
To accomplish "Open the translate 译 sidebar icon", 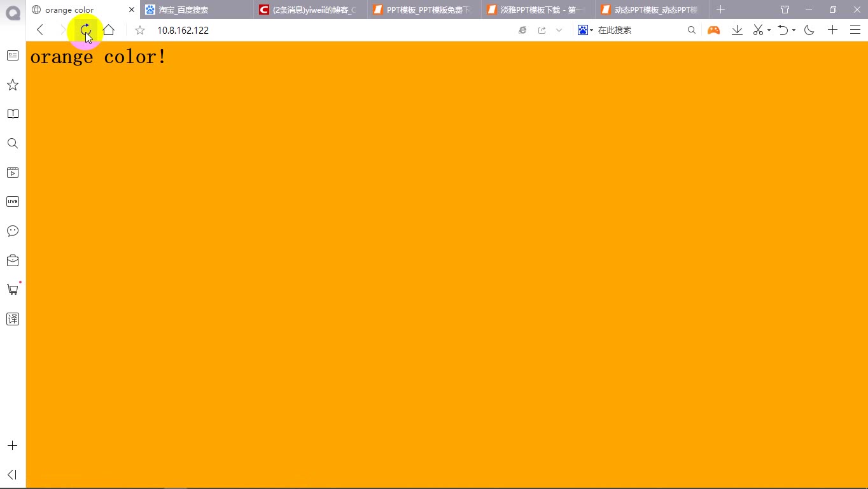I will click(13, 319).
